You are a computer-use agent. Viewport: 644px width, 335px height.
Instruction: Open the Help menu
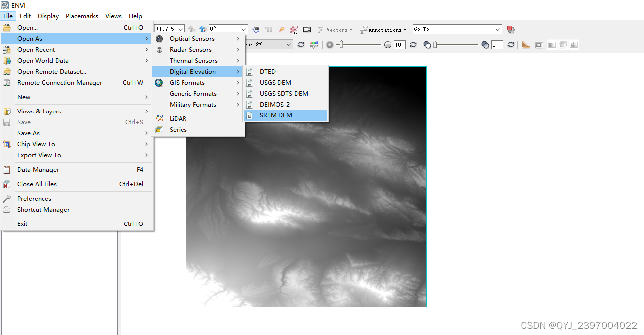click(x=135, y=16)
